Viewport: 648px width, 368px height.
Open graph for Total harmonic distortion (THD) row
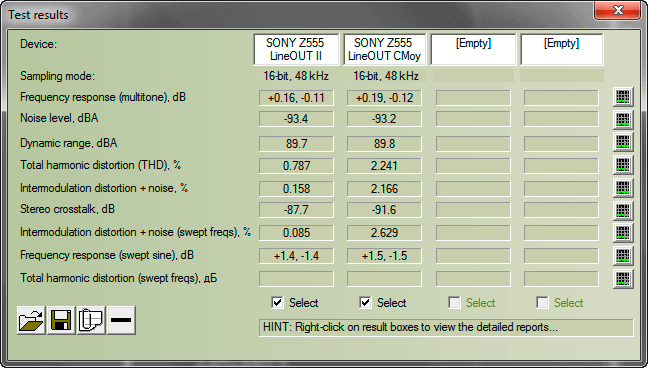tap(623, 165)
